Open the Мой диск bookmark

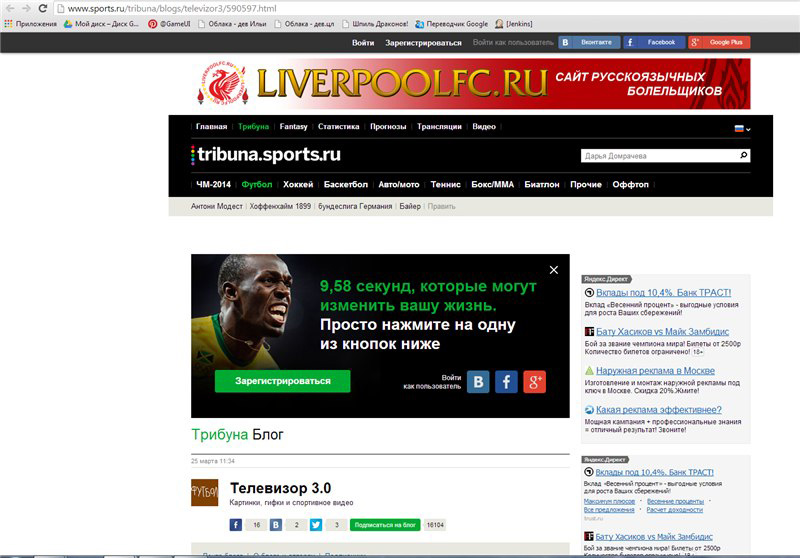[x=102, y=23]
